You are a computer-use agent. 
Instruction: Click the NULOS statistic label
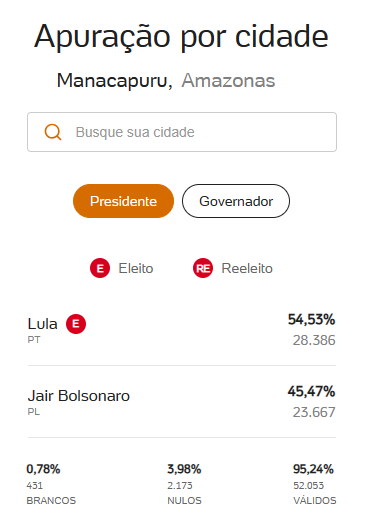click(x=184, y=500)
